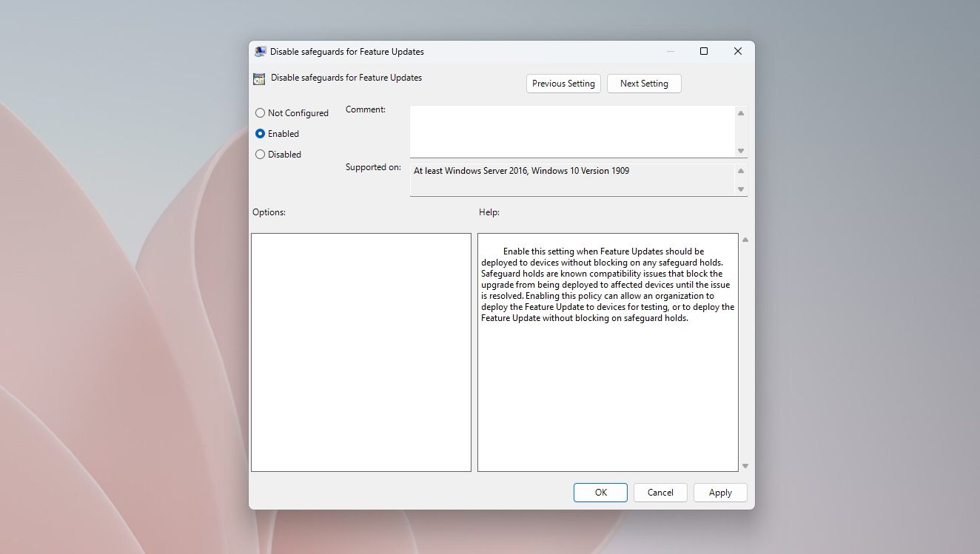This screenshot has height=554, width=980.
Task: Click the Comment scrollbar up arrow
Action: point(740,112)
